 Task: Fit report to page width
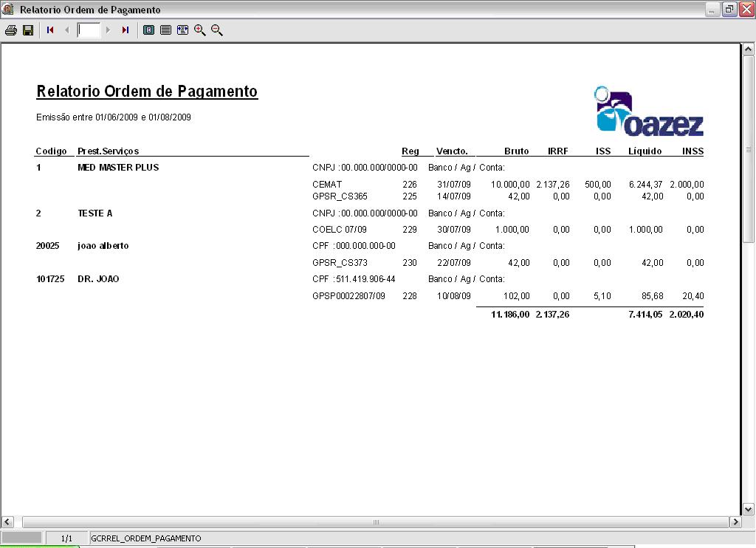pos(183,30)
